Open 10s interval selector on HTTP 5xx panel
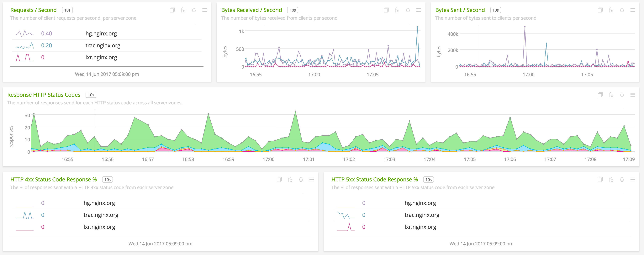The image size is (644, 255). point(428,179)
